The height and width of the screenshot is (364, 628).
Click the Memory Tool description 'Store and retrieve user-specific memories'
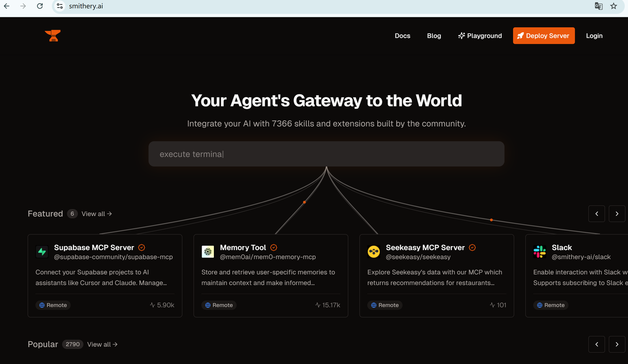(x=268, y=278)
